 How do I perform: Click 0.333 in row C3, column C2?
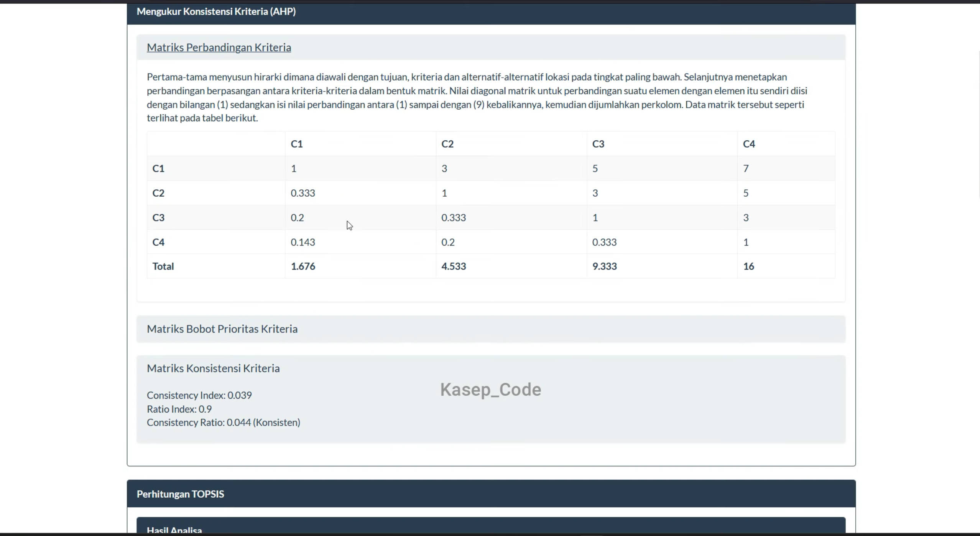pyautogui.click(x=454, y=217)
